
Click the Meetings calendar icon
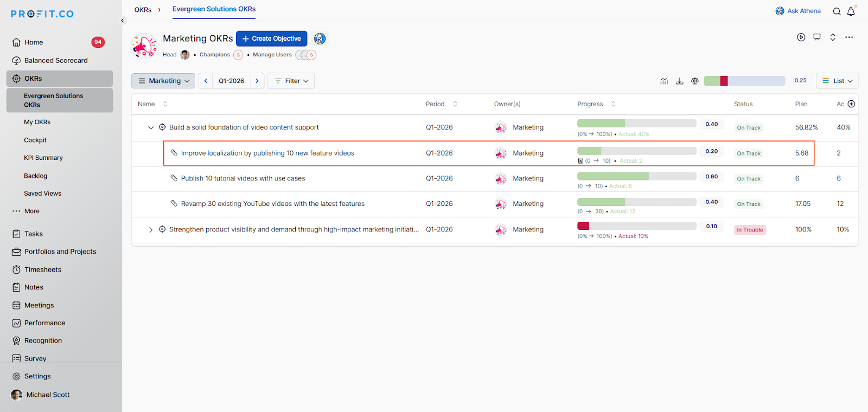click(16, 305)
